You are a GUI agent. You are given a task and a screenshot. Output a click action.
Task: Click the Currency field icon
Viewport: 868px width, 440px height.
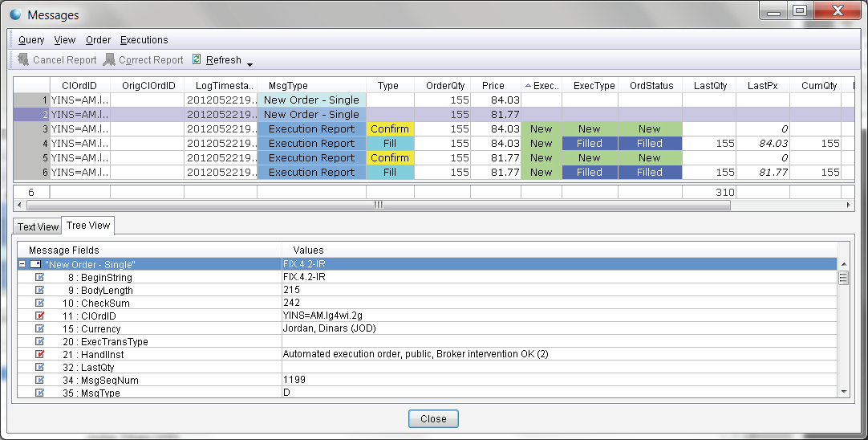tap(40, 328)
